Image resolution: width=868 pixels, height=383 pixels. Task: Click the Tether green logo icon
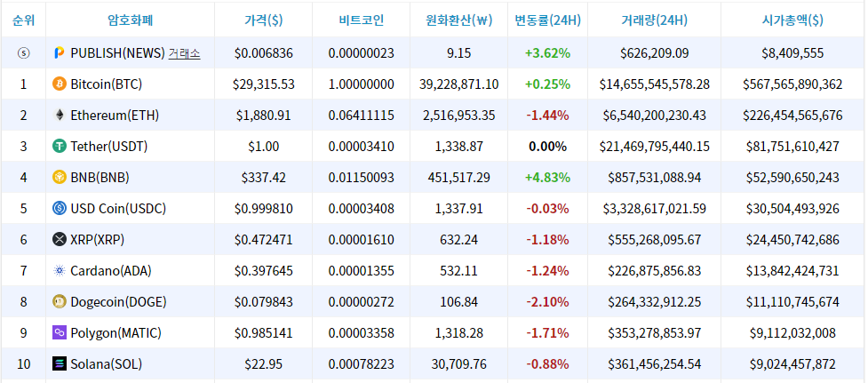[60, 146]
